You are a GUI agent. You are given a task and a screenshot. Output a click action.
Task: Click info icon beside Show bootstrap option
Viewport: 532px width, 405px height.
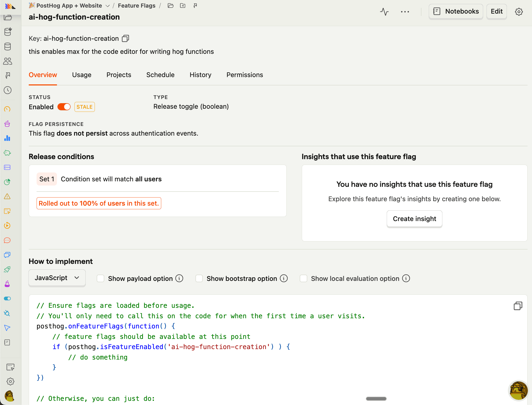tap(284, 279)
